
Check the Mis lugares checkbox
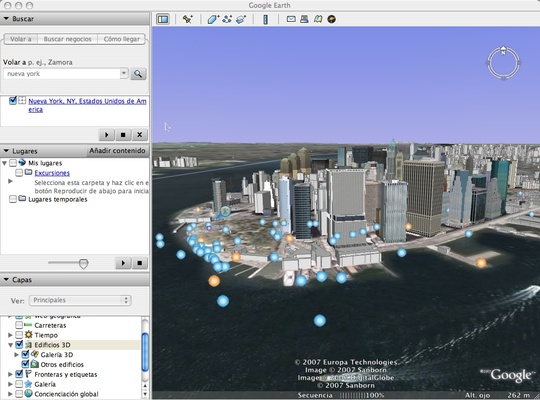pyautogui.click(x=13, y=163)
